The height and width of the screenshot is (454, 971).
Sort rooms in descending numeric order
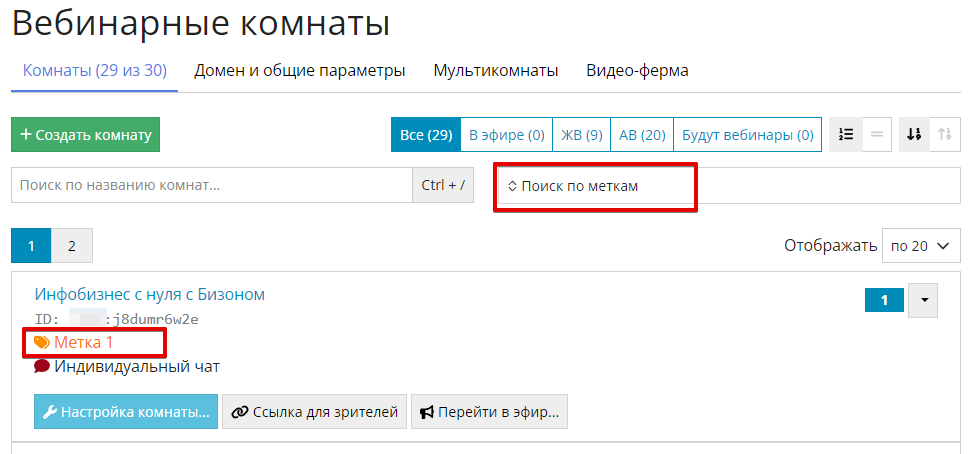tap(914, 135)
